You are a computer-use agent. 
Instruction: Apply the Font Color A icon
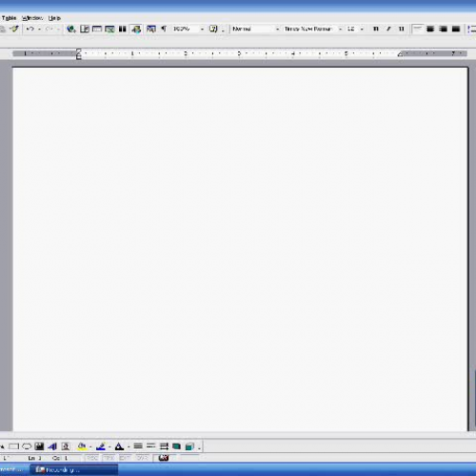119,446
